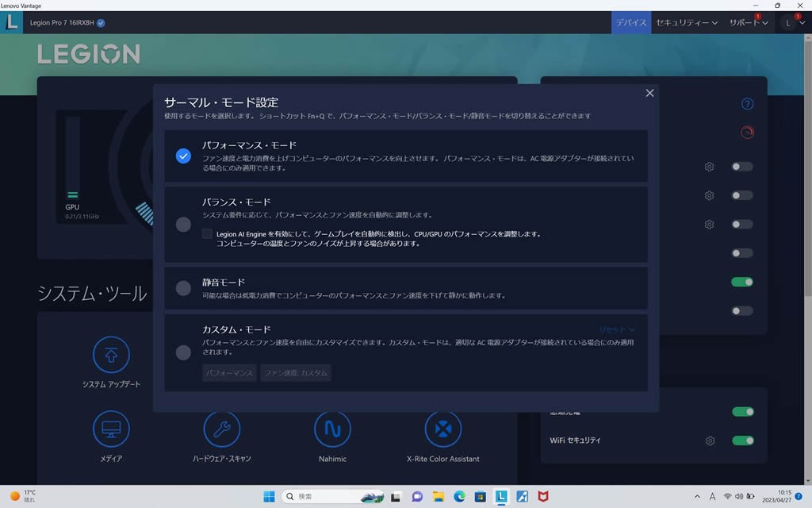
Task: Open the Windows Start menu
Action: coord(269,496)
